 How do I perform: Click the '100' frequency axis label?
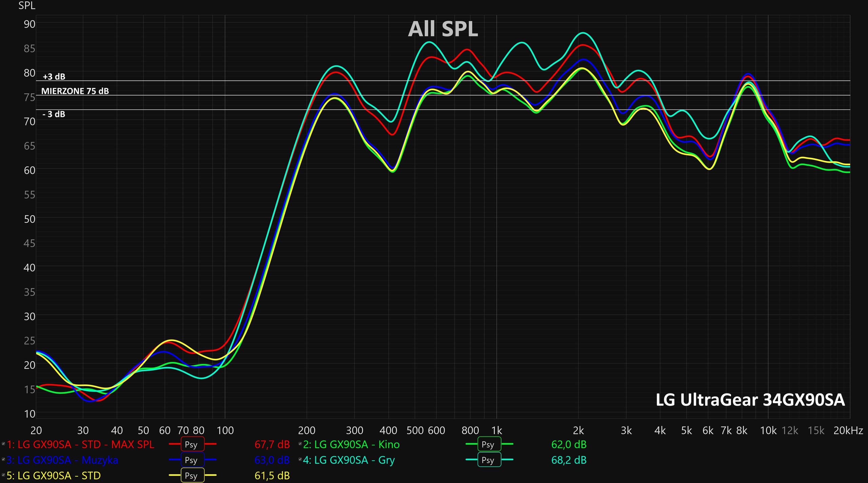pos(225,430)
